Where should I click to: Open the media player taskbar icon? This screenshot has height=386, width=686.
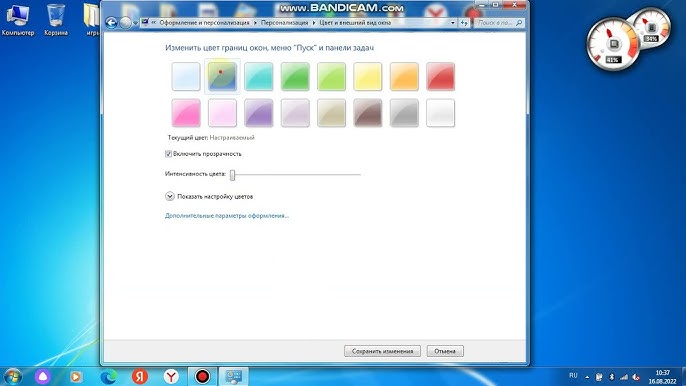(x=75, y=376)
